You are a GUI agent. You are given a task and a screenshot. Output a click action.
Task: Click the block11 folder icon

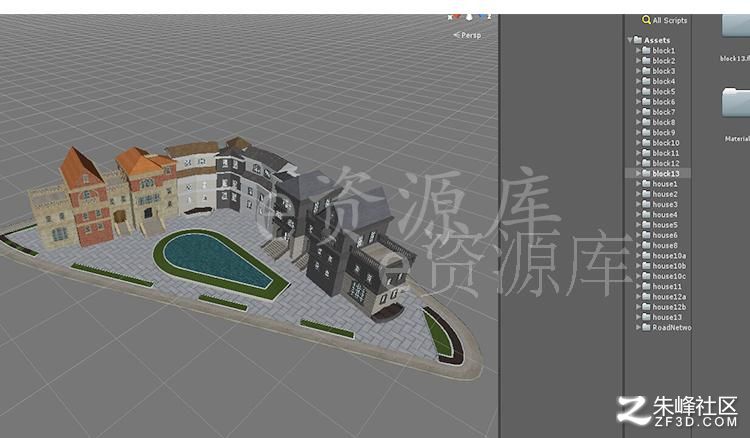pyautogui.click(x=646, y=153)
